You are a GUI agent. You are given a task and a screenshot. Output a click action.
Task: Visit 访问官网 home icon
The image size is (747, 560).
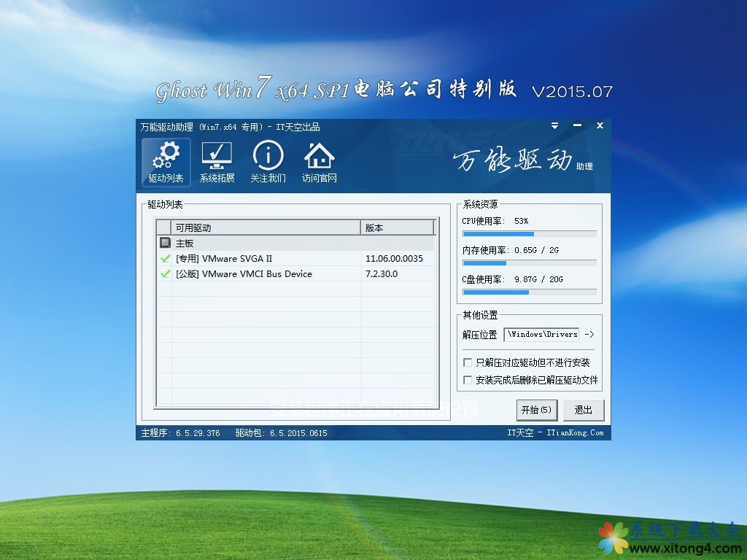(x=320, y=163)
